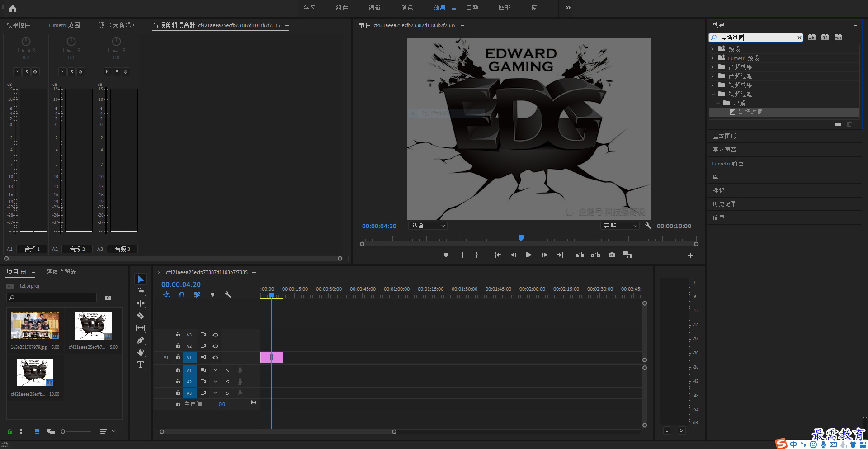The width and height of the screenshot is (868, 449).
Task: Toggle V2 track output eye
Action: [216, 346]
